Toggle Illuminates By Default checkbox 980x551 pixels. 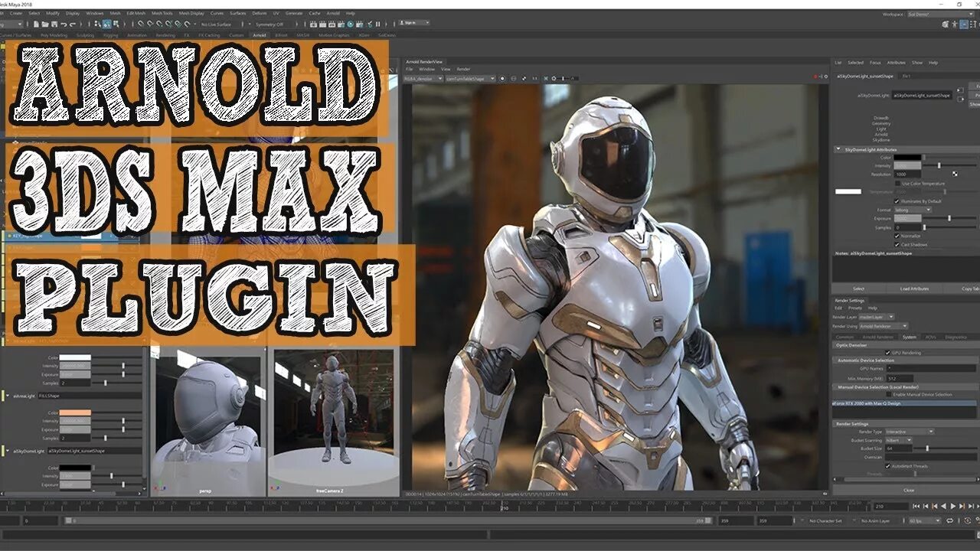pyautogui.click(x=897, y=201)
